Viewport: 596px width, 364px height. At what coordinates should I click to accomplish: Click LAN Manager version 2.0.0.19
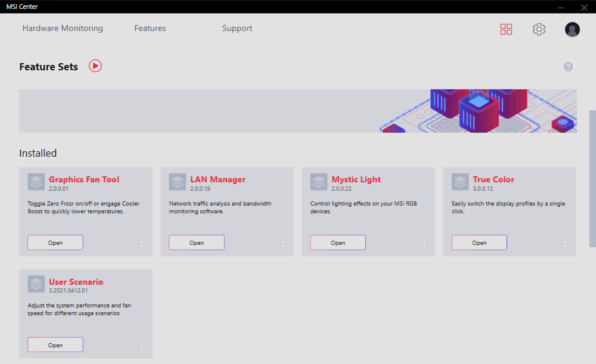pos(200,188)
